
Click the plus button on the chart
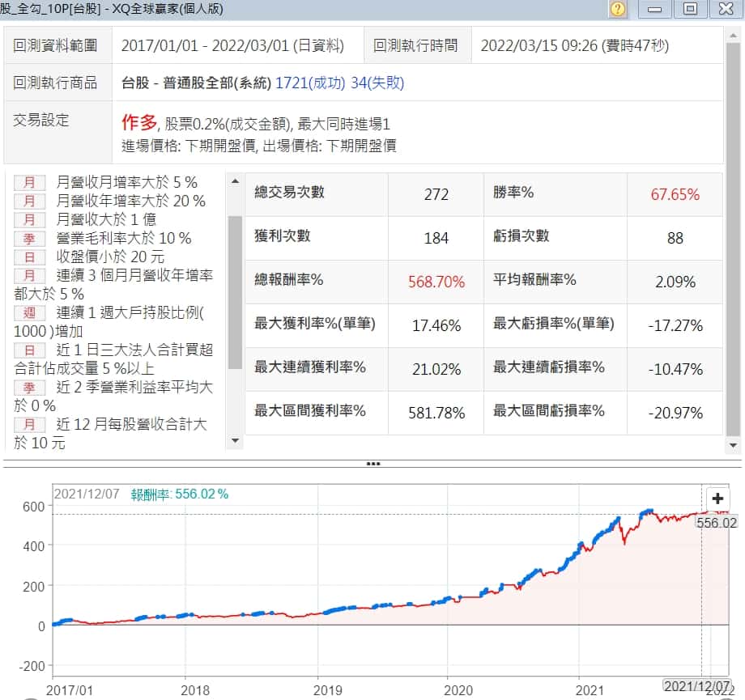[x=717, y=498]
